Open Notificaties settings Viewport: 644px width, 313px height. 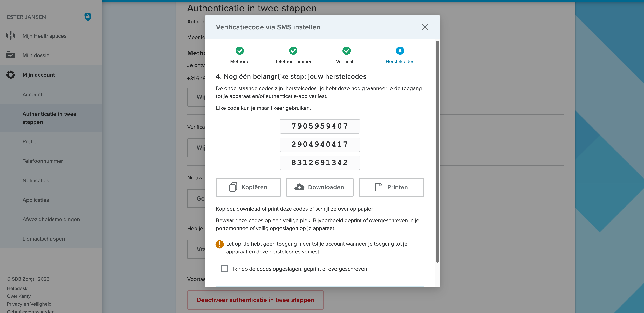tap(51, 180)
